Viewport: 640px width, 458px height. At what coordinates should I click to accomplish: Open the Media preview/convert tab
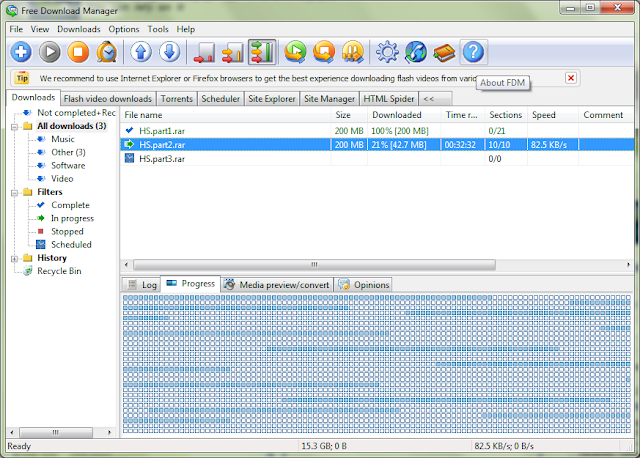[x=277, y=285]
